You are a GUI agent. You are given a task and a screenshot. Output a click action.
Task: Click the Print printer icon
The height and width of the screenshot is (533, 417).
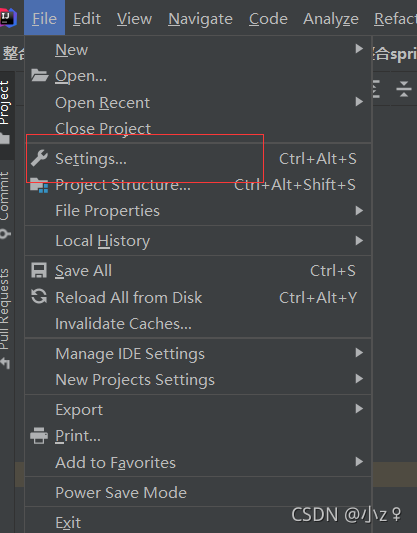39,436
